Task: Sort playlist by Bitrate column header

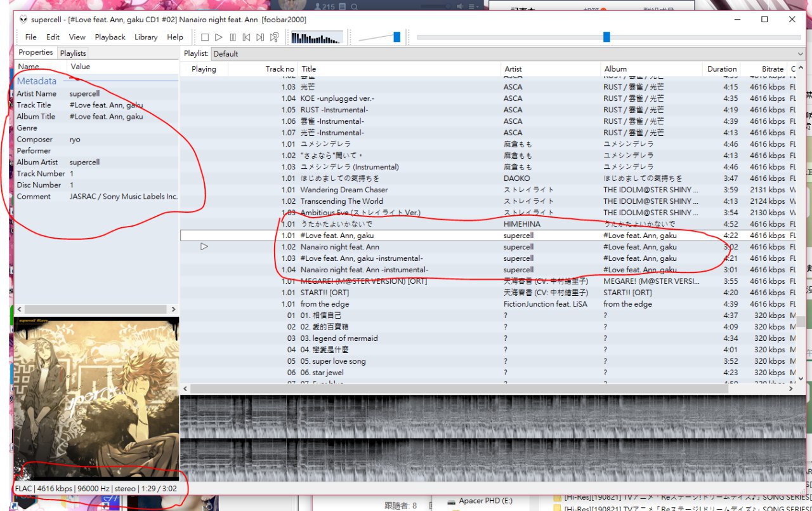Action: pyautogui.click(x=764, y=69)
